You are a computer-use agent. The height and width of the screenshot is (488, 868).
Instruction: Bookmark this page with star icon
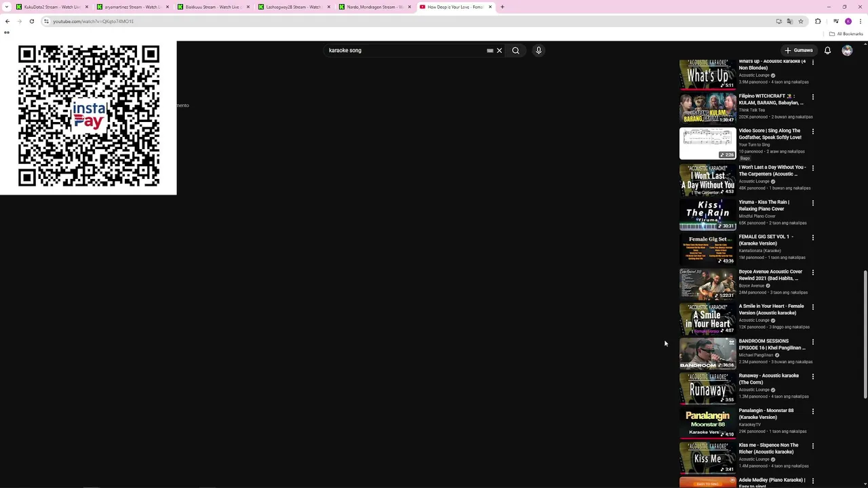(x=801, y=21)
